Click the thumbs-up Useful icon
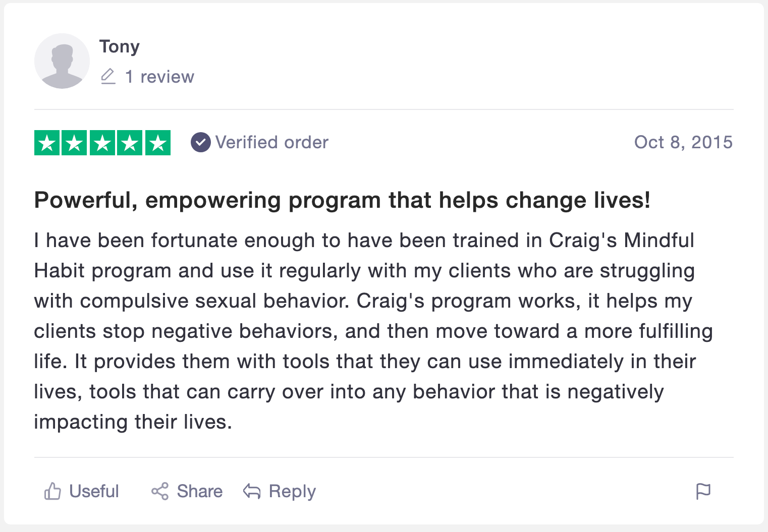Screen dimensions: 768x532 tap(52, 491)
